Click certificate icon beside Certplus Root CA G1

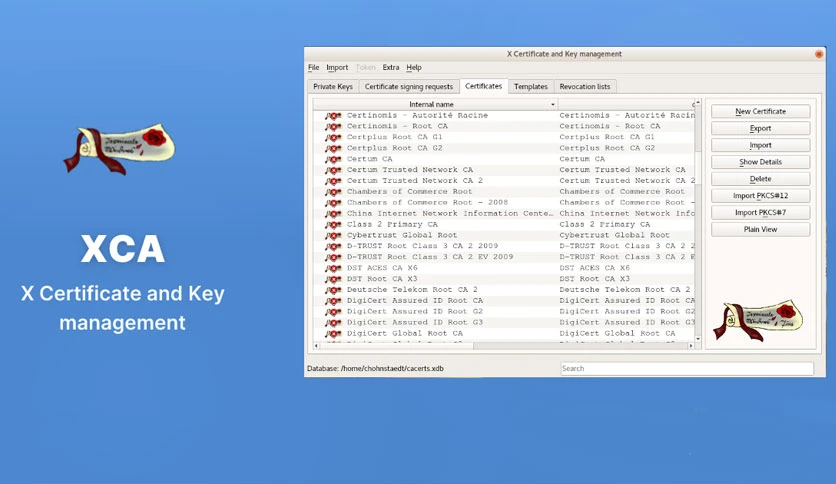(x=333, y=138)
